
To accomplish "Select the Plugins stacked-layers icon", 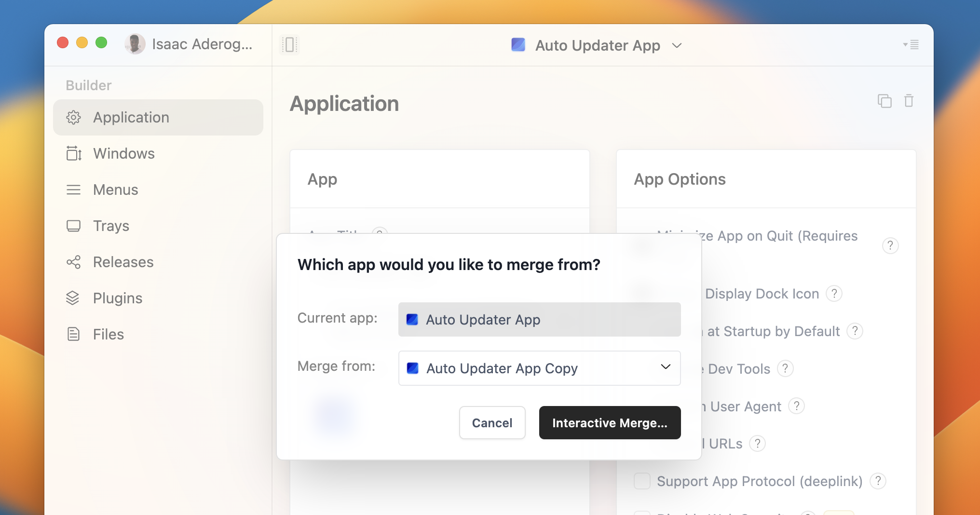I will (x=73, y=298).
